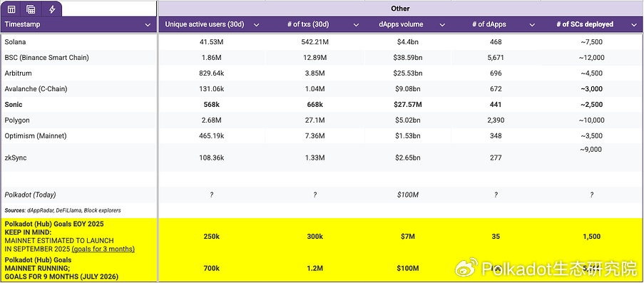644x283 pixels.
Task: Click Arbitrum's 829.64k users cell
Action: point(211,73)
